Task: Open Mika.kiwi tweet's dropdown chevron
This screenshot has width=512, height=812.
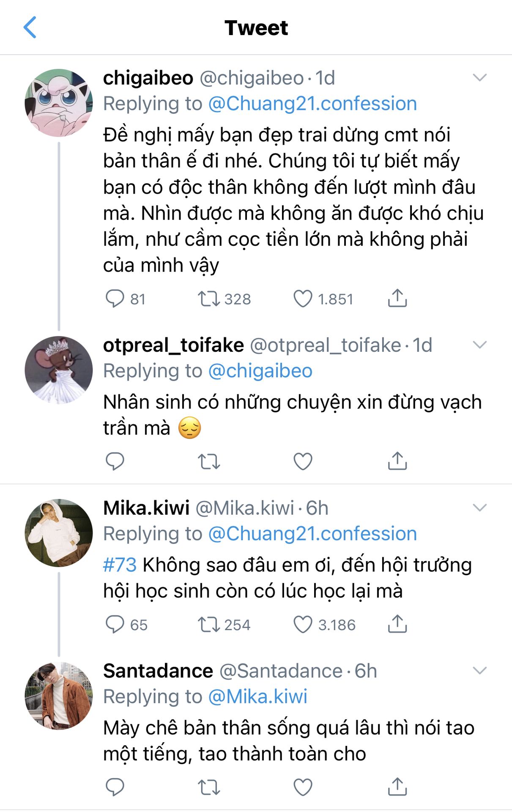Action: 479,507
